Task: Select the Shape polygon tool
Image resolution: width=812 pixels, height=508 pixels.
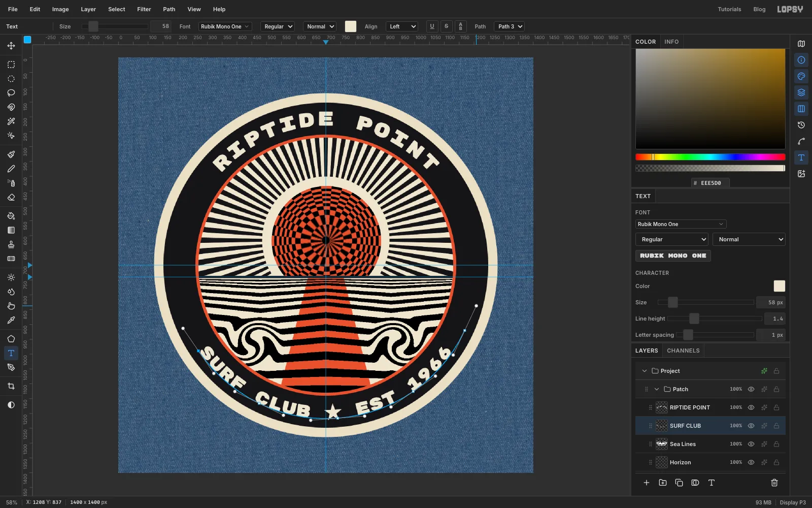Action: click(x=11, y=339)
